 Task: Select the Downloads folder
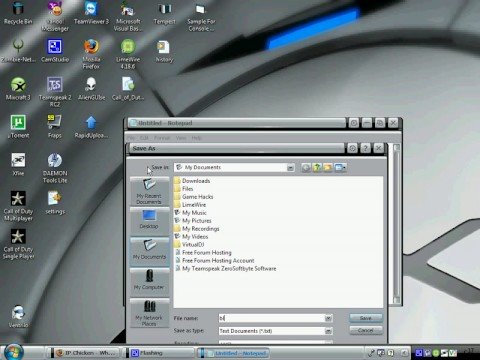click(192, 181)
